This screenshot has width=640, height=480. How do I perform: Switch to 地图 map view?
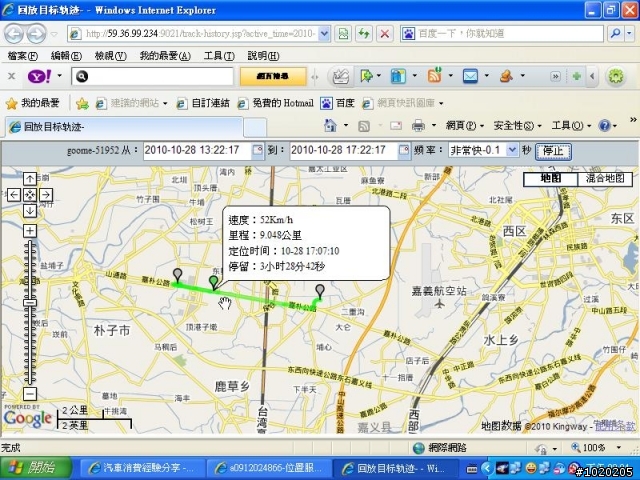tap(551, 179)
